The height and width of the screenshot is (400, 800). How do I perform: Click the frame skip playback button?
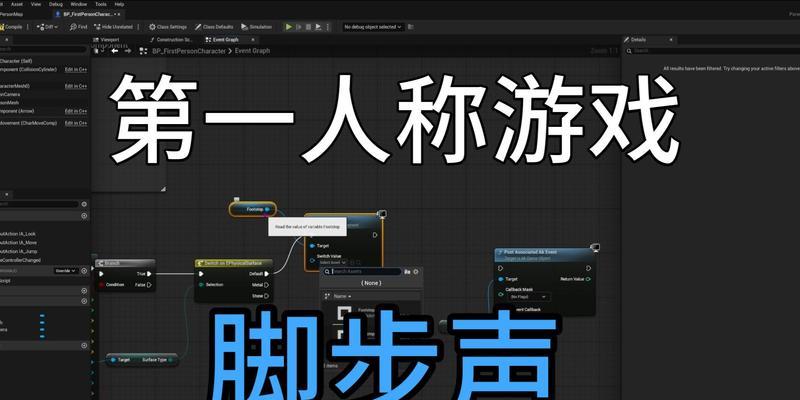pos(299,27)
